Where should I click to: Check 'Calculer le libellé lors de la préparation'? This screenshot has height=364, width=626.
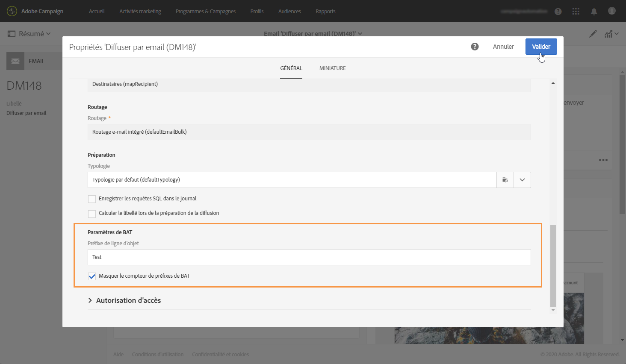tap(92, 214)
